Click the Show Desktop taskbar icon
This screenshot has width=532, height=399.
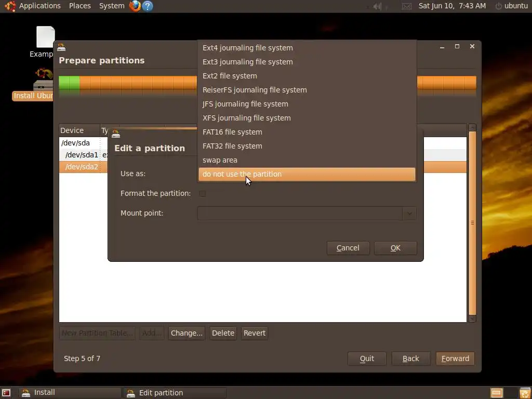[6, 393]
